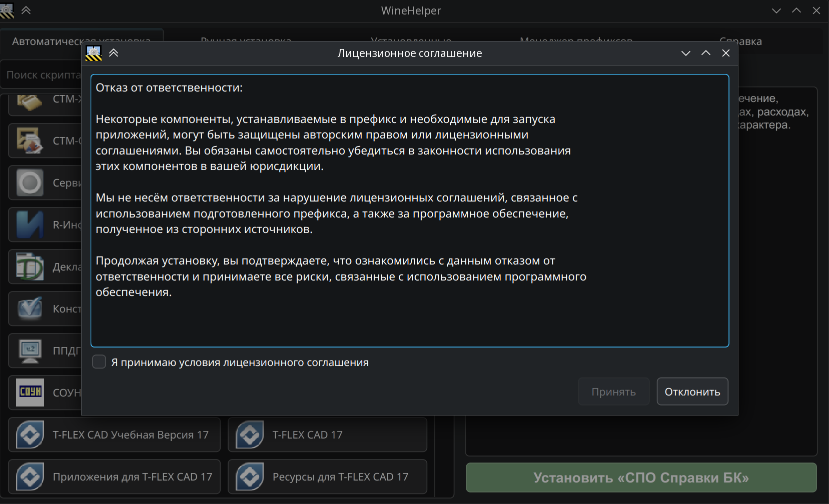Viewport: 829px width, 504px height.
Task: Click the T-FLEX CAD Учебная Версия 17 icon
Action: (30, 435)
